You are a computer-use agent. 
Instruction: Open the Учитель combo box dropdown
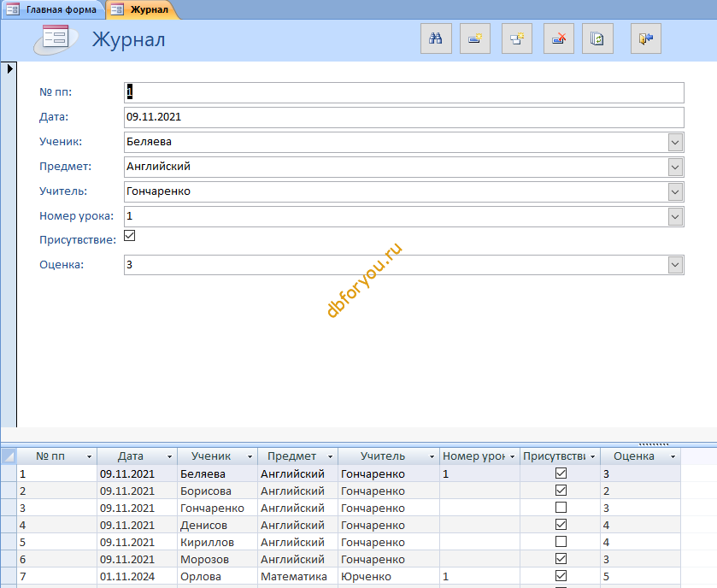[675, 191]
